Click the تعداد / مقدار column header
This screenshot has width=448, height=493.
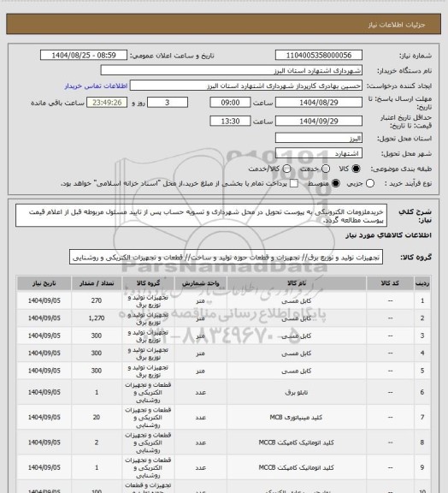click(x=97, y=283)
